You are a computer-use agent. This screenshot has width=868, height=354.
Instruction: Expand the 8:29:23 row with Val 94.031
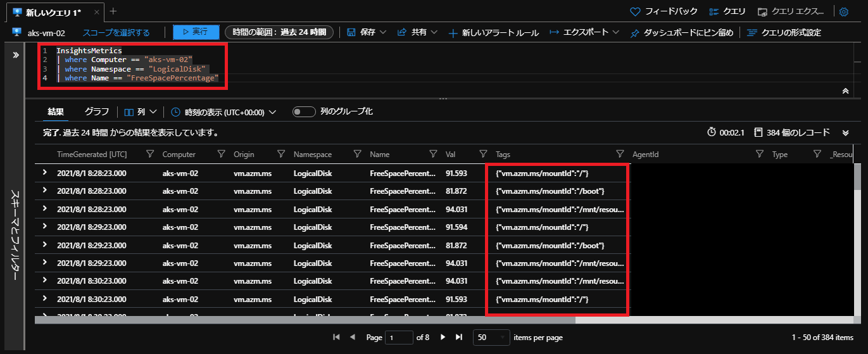(45, 263)
